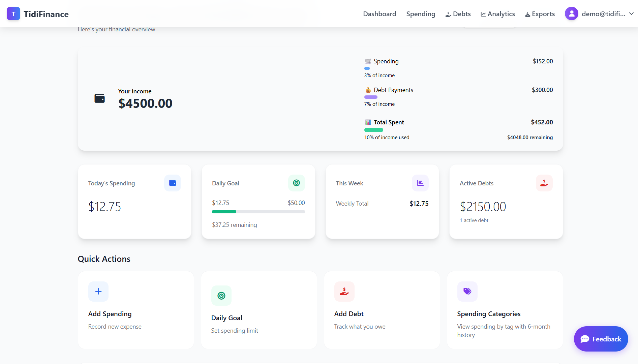This screenshot has width=638, height=364.
Task: Open the Active Debts card
Action: coord(506,202)
